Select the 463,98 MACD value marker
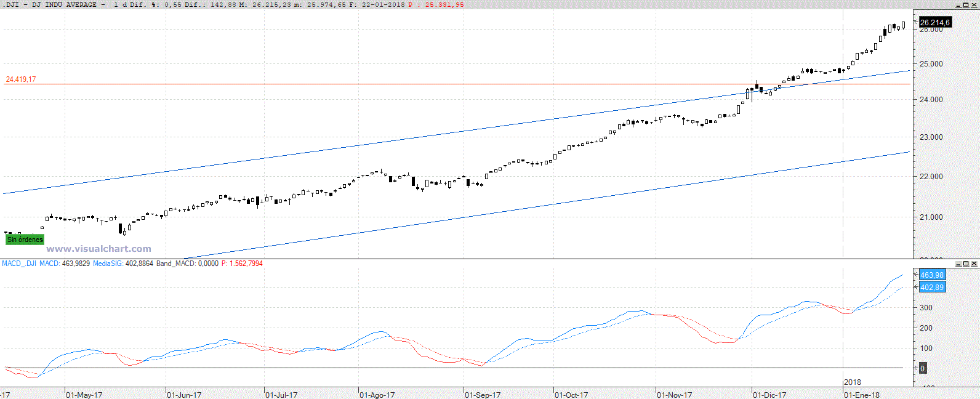Viewport: 980px width, 399px height. (932, 275)
